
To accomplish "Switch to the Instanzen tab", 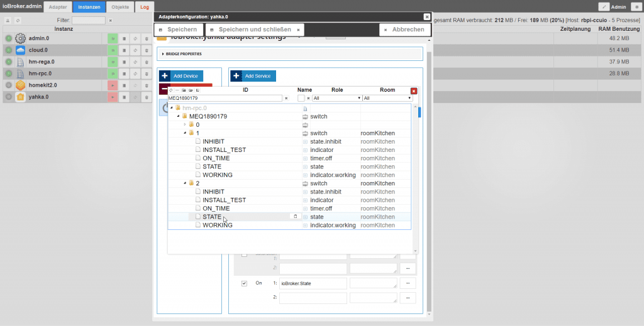I will click(x=89, y=7).
